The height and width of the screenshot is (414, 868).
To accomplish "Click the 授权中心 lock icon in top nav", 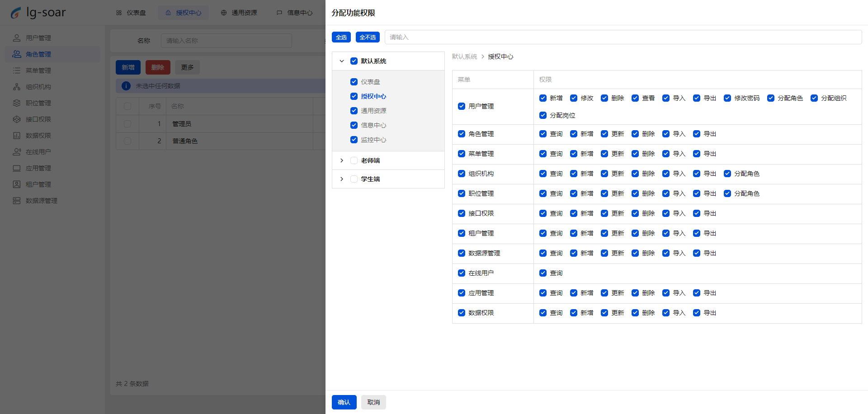I will point(168,13).
